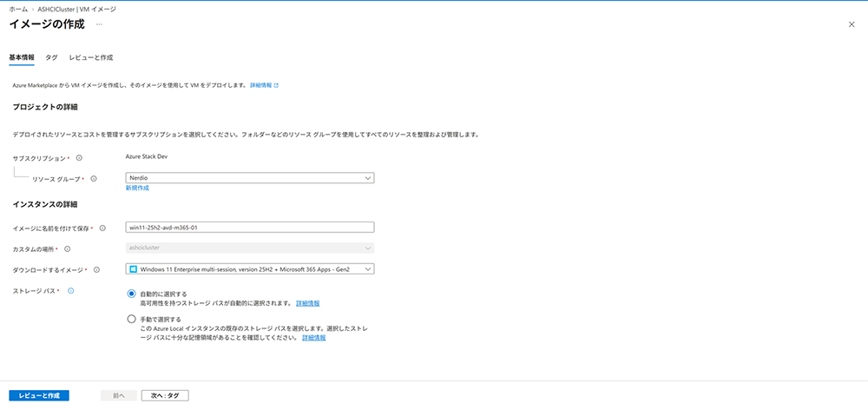Close the イメージの作成 pane

pos(852,24)
